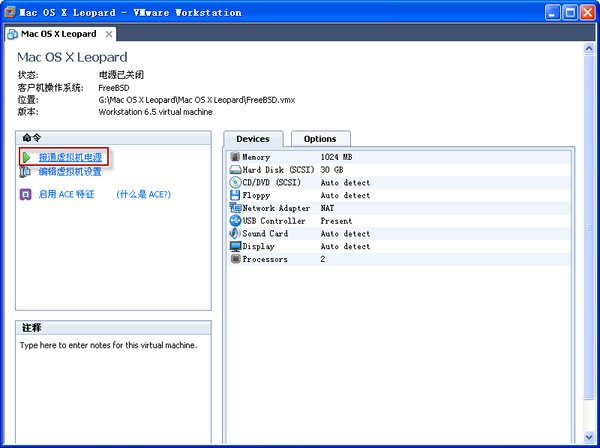Click the Memory chip icon

235,156
